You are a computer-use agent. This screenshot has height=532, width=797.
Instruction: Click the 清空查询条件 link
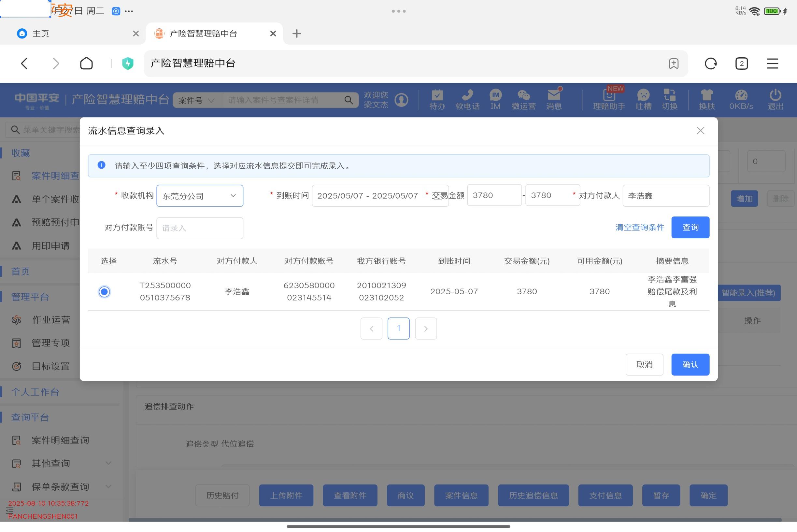pos(639,227)
